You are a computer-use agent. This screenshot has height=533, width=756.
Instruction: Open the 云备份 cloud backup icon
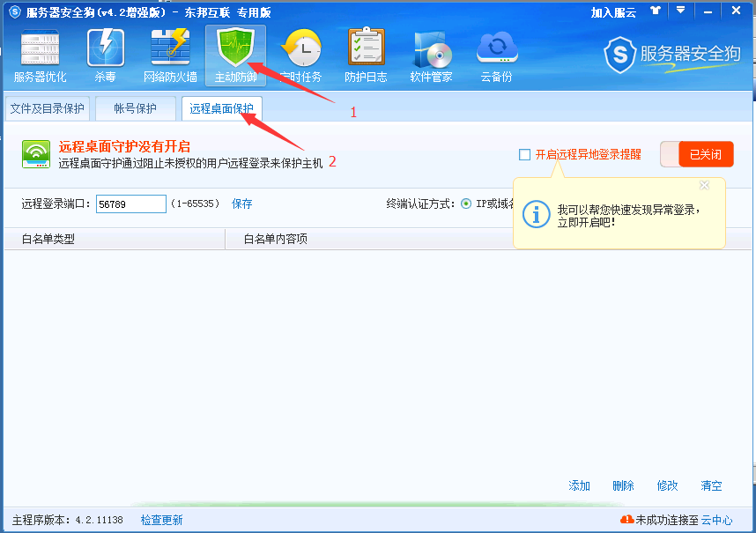497,48
